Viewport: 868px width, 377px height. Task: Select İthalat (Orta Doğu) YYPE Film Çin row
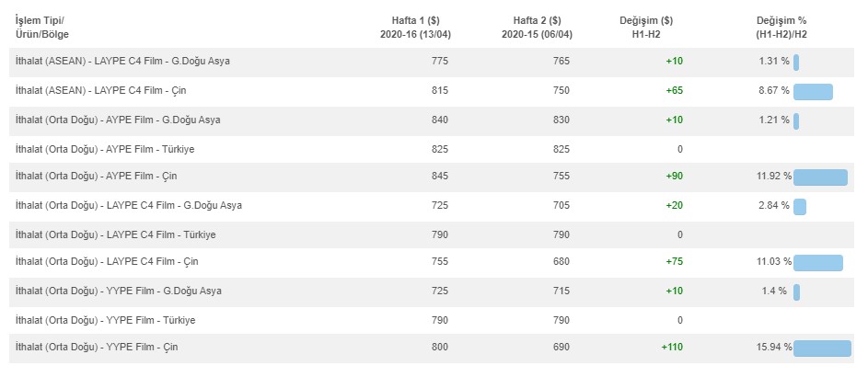[x=431, y=348]
